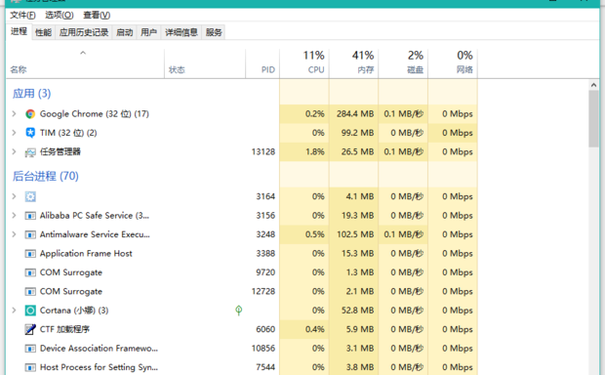Screen dimensions: 605x375
Task: Click the 102.5 MB memory value for Antimalware
Action: [355, 235]
